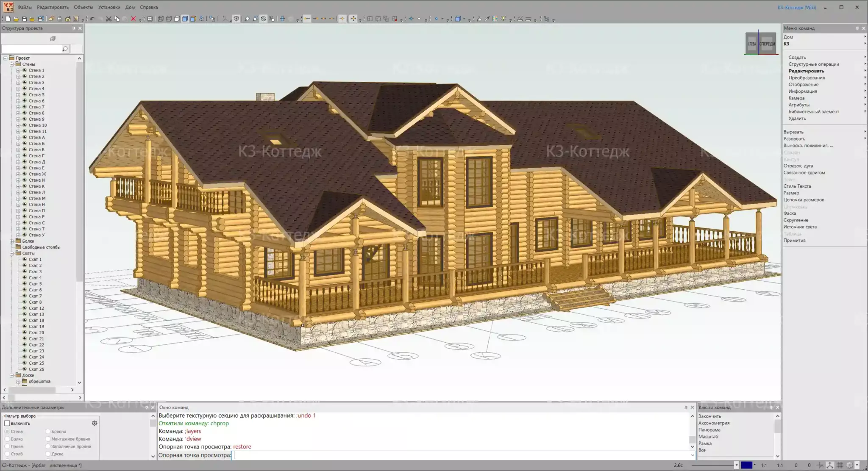Click the Источник света command
This screenshot has height=471, width=868.
pyautogui.click(x=799, y=227)
